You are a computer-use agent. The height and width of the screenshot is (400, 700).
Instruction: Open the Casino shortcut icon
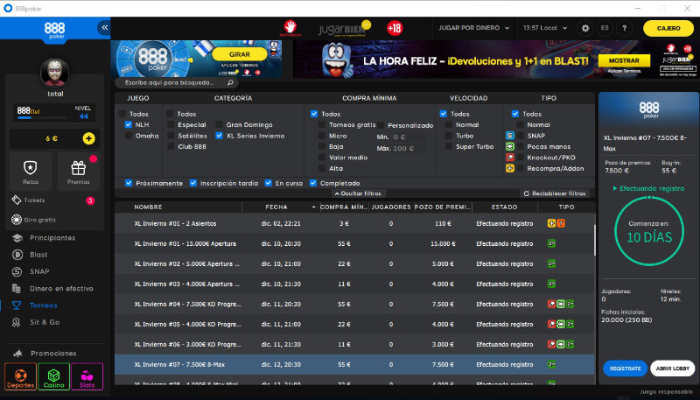[54, 377]
